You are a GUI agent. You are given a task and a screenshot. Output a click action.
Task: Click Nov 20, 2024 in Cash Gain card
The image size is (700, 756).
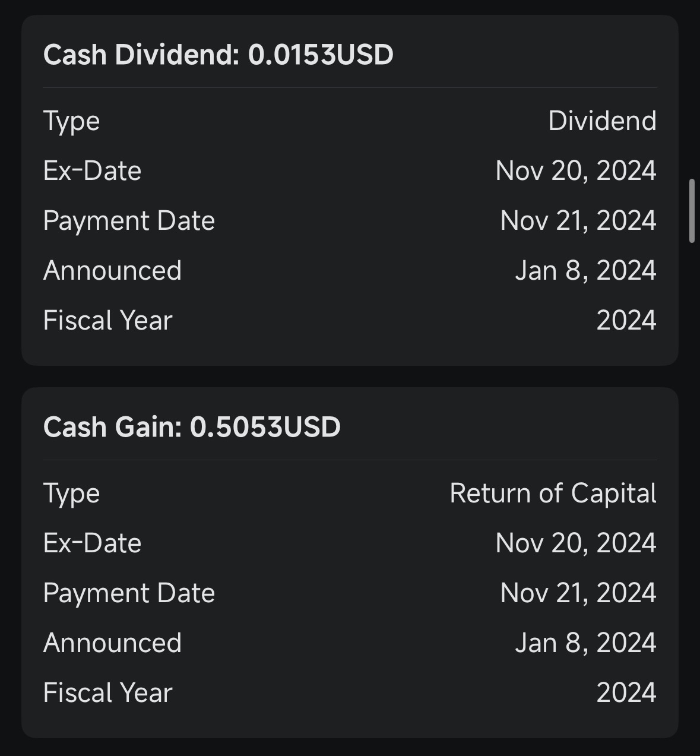click(x=576, y=543)
